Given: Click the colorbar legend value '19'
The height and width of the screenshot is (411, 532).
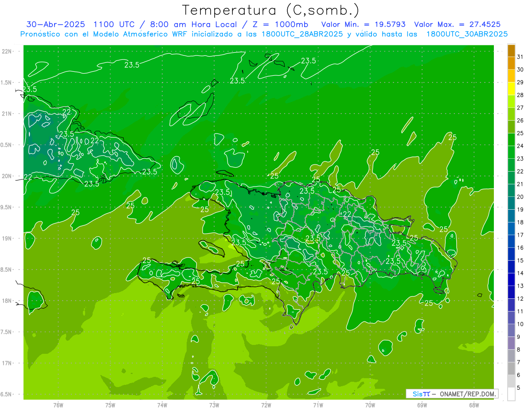Looking at the screenshot, I should coord(520,210).
